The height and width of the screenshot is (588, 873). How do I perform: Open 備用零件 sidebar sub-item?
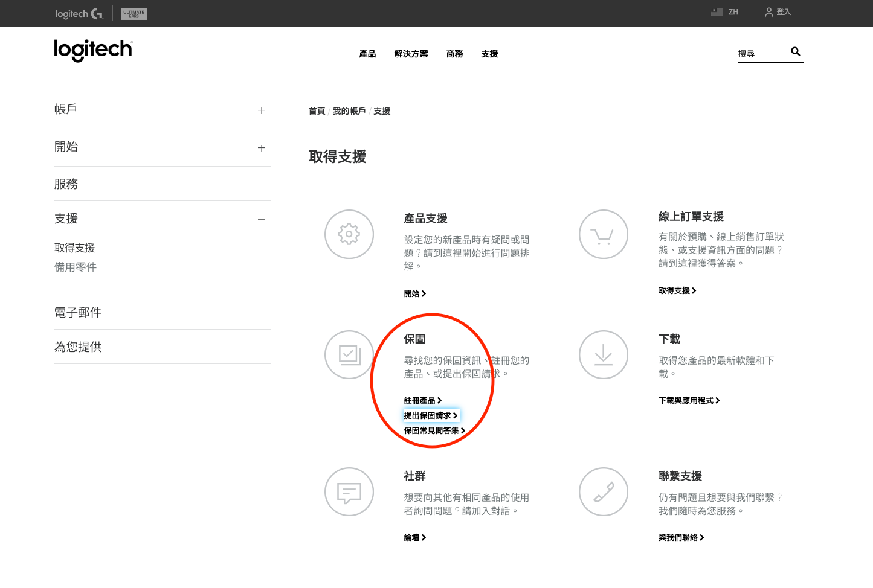click(76, 267)
